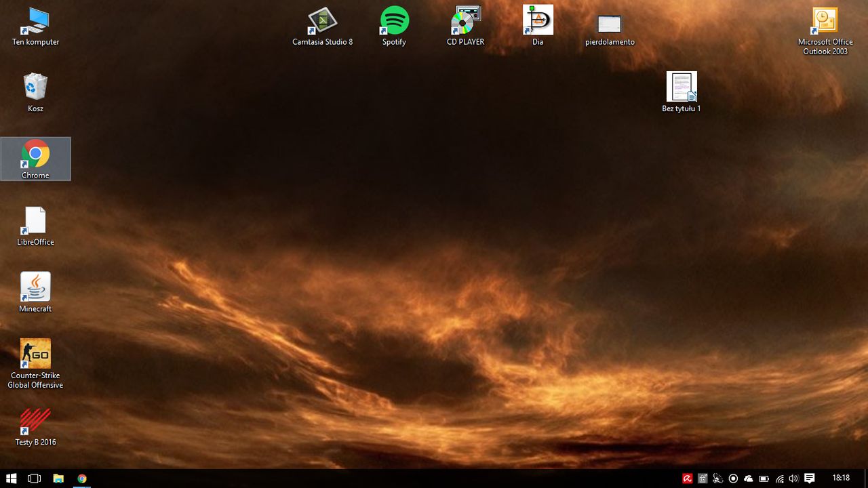Open File Explorer from the taskbar
The height and width of the screenshot is (488, 868).
[x=58, y=479]
